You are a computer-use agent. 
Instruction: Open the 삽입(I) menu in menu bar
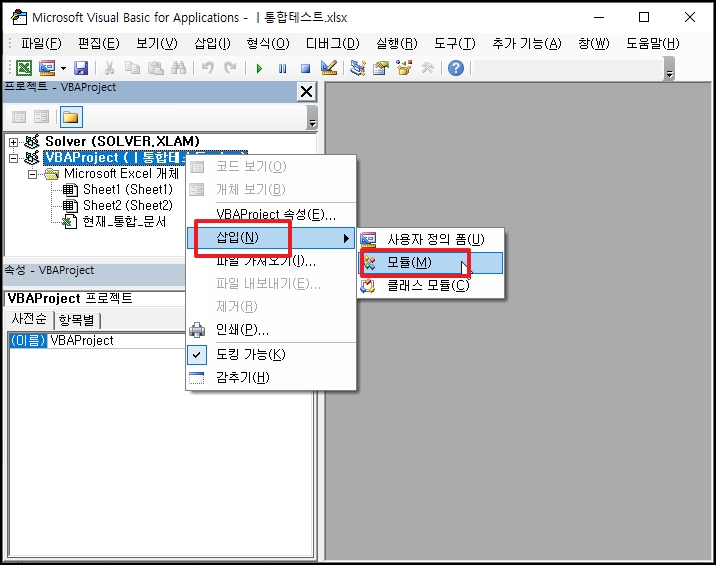coord(212,43)
